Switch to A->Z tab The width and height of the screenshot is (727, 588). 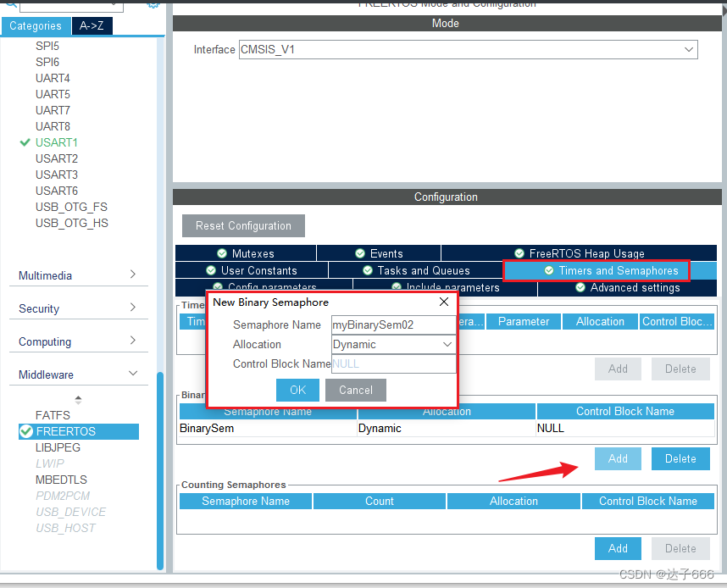(x=92, y=26)
